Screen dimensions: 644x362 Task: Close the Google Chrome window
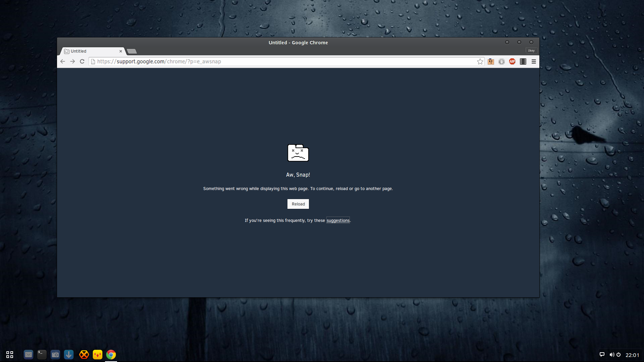[x=531, y=42]
